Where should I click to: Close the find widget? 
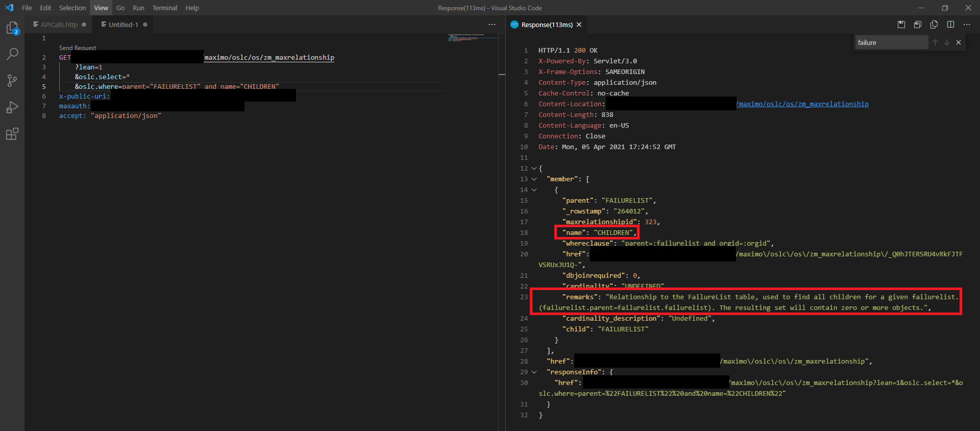[x=959, y=42]
